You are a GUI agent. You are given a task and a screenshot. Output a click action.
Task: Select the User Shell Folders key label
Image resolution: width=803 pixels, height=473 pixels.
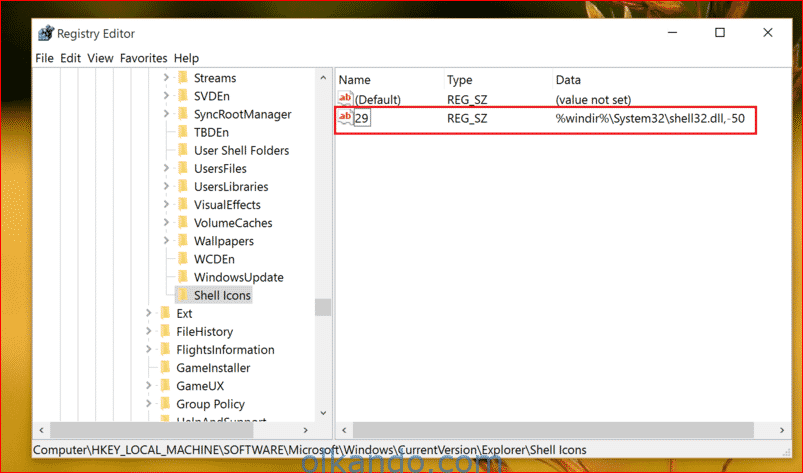pos(241,150)
